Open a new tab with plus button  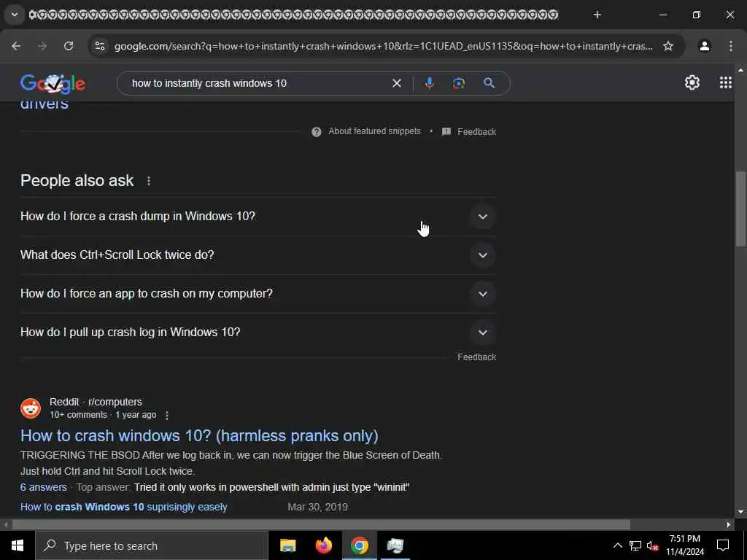597,15
